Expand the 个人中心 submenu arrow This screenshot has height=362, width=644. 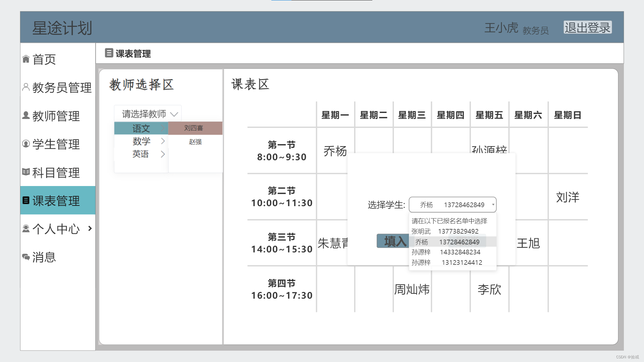point(90,229)
